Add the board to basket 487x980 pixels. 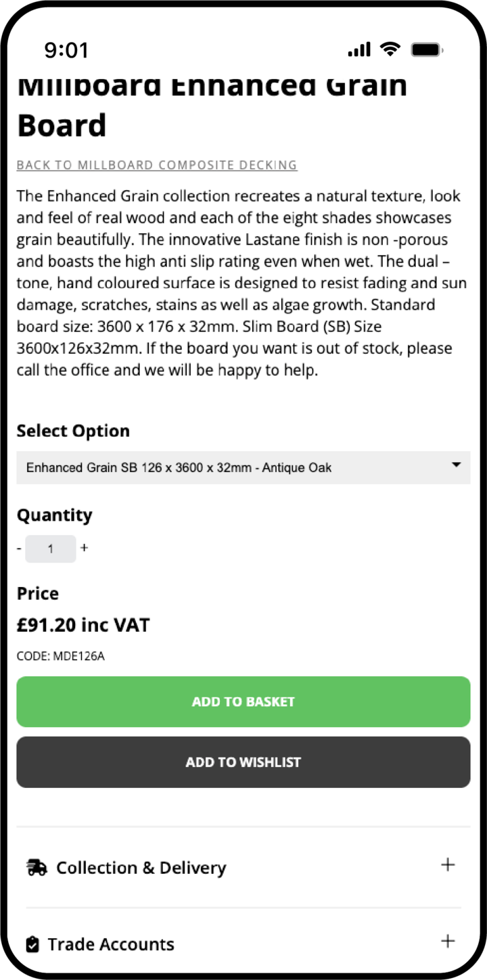(243, 701)
